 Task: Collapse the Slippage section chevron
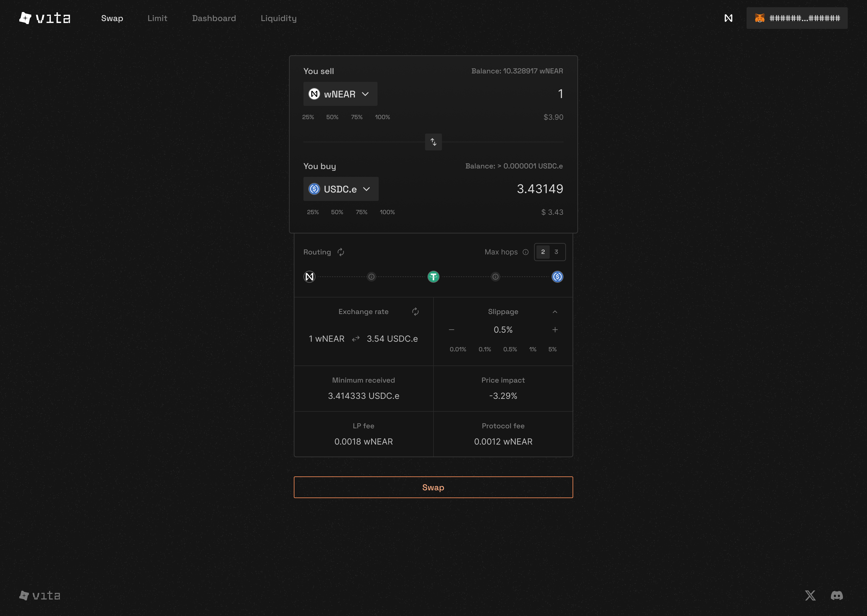(x=555, y=311)
